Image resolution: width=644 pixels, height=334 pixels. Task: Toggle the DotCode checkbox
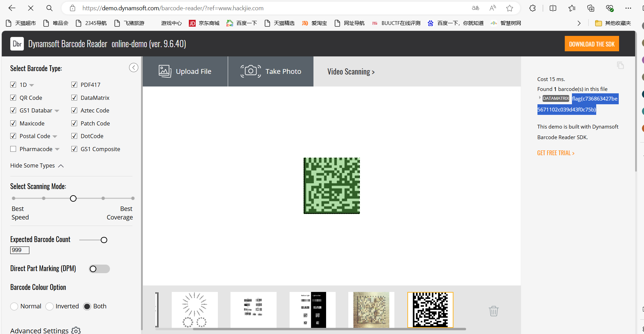[x=74, y=136]
